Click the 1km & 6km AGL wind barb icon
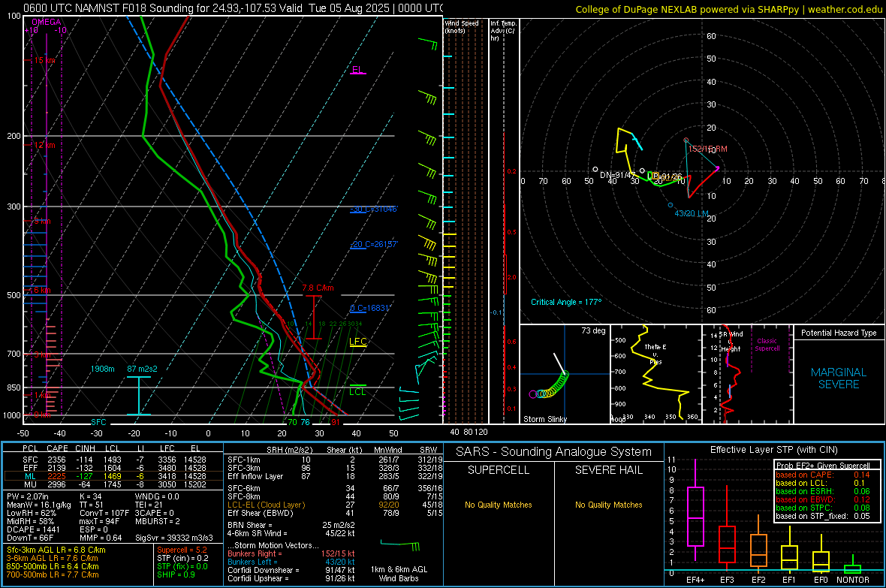Image resolution: width=886 pixels, height=588 pixels. [400, 546]
